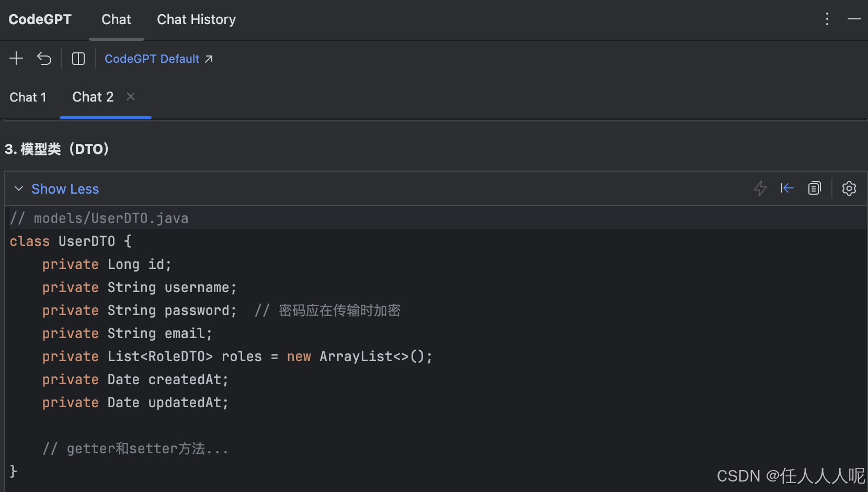Click the private Long id line

[x=107, y=264]
